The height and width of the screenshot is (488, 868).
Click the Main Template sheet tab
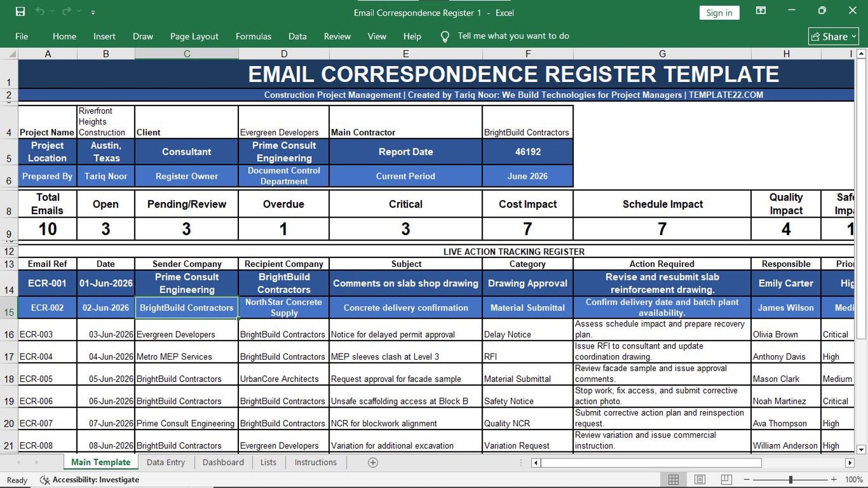[x=101, y=462]
